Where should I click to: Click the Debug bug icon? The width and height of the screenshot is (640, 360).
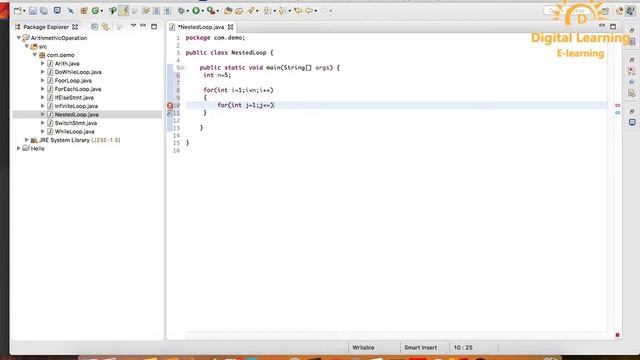(181, 11)
